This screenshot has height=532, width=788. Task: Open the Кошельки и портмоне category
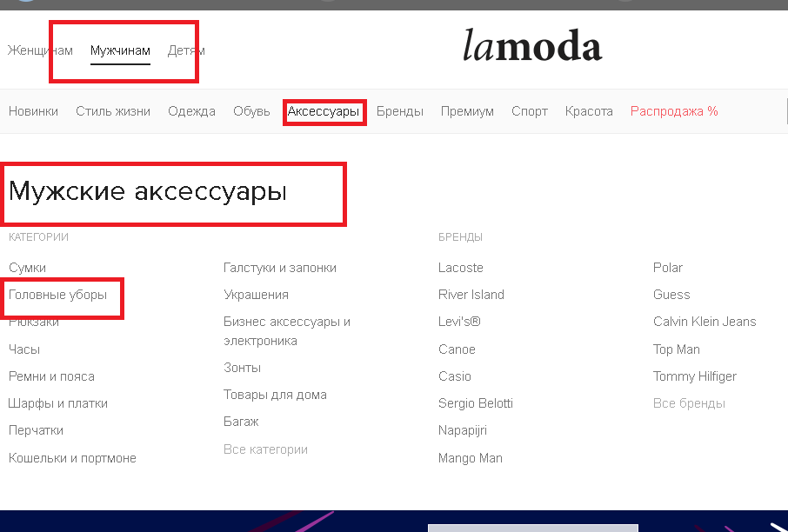[x=72, y=457]
